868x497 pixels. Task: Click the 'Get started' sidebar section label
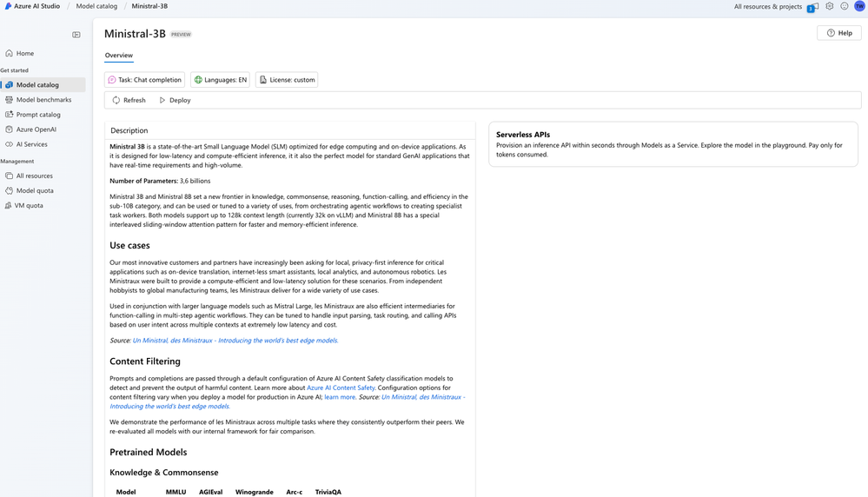(x=15, y=70)
